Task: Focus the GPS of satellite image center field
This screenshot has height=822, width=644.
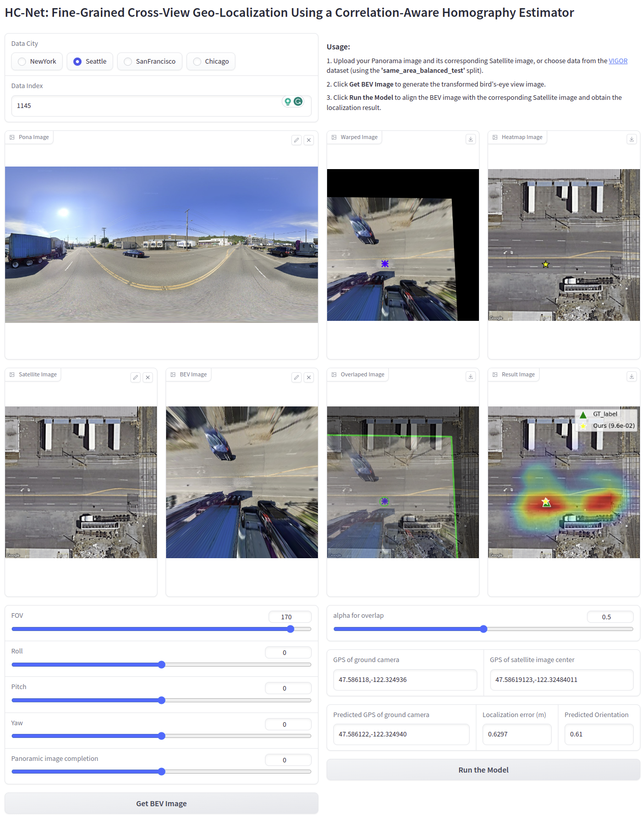Action: [562, 680]
